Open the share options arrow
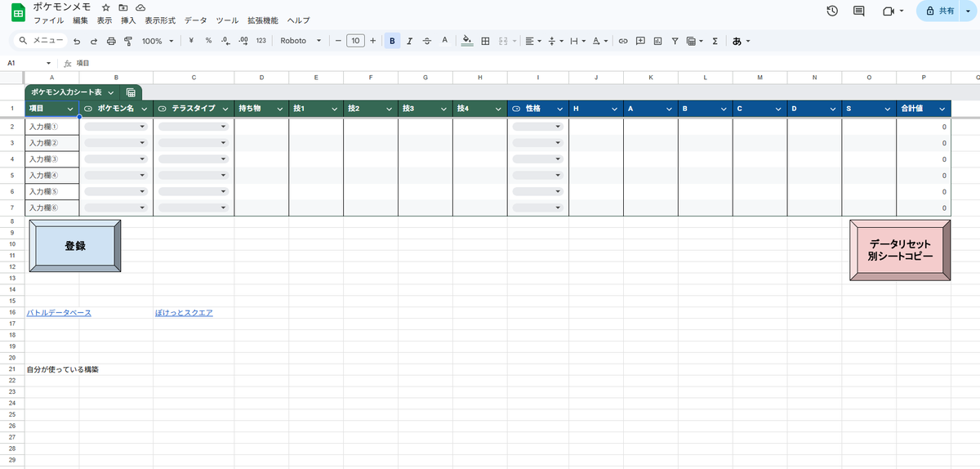This screenshot has height=469, width=980. [x=967, y=11]
